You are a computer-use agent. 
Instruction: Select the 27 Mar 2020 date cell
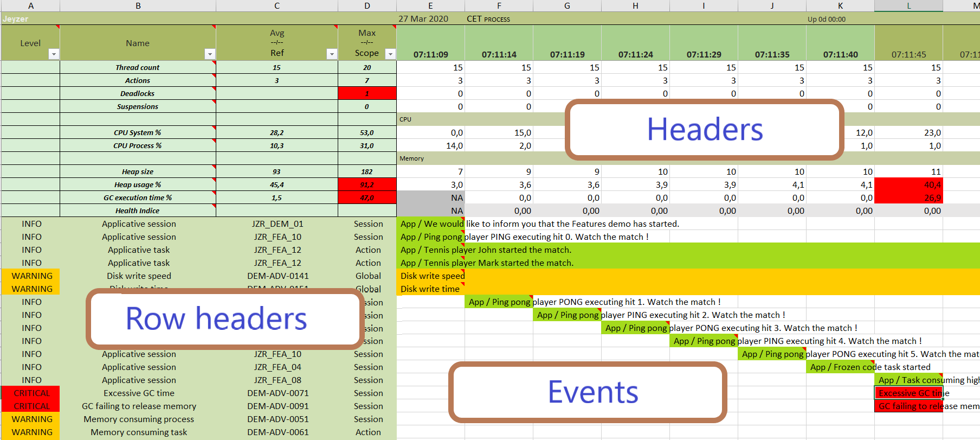pos(424,19)
